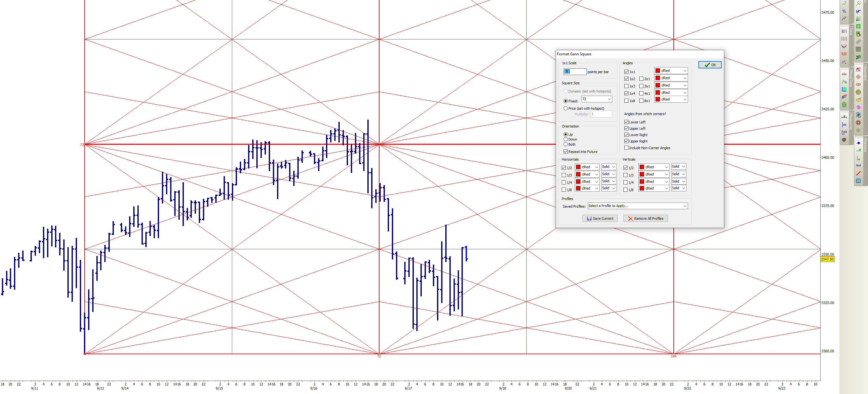Open the 1x4 angle color dropdown
This screenshot has width=868, height=394.
click(x=671, y=93)
